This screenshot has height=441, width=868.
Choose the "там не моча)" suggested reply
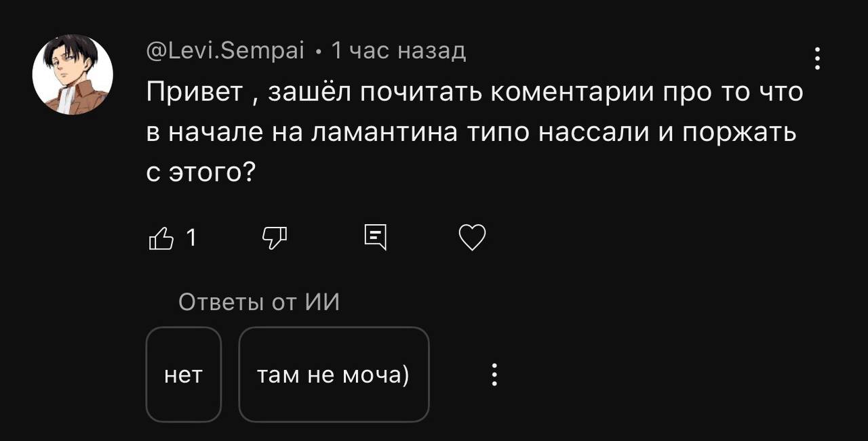(334, 375)
